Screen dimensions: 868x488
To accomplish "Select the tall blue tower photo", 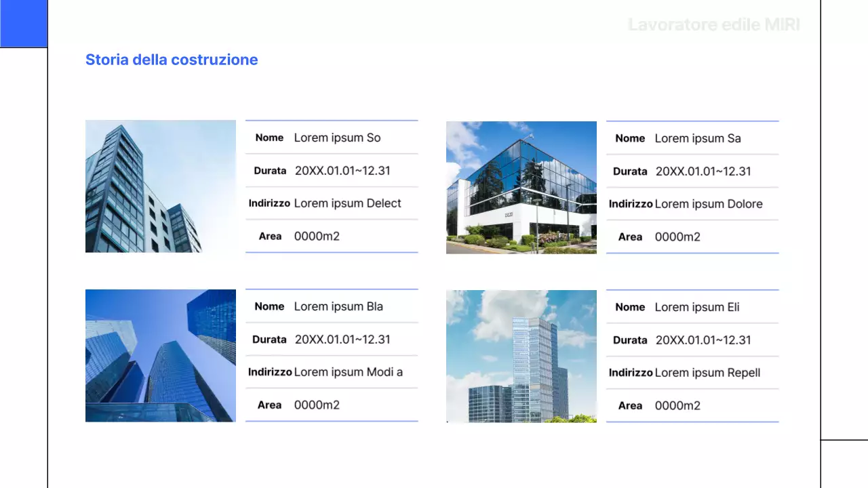I will click(160, 186).
